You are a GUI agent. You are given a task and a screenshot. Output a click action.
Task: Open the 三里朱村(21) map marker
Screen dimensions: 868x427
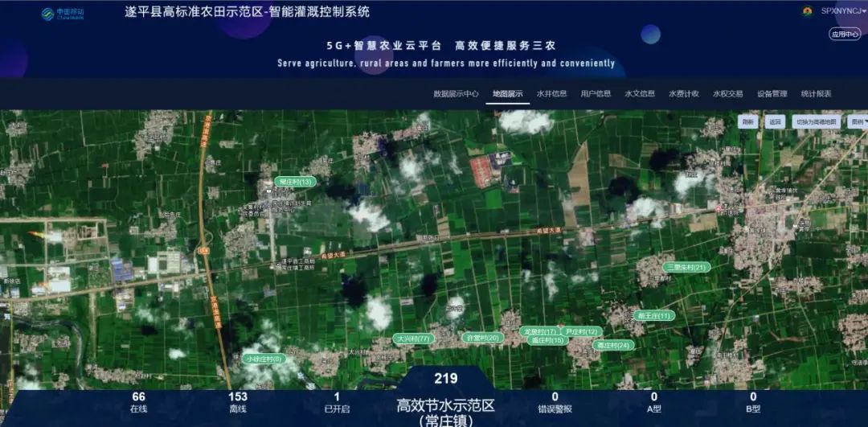pyautogui.click(x=686, y=267)
